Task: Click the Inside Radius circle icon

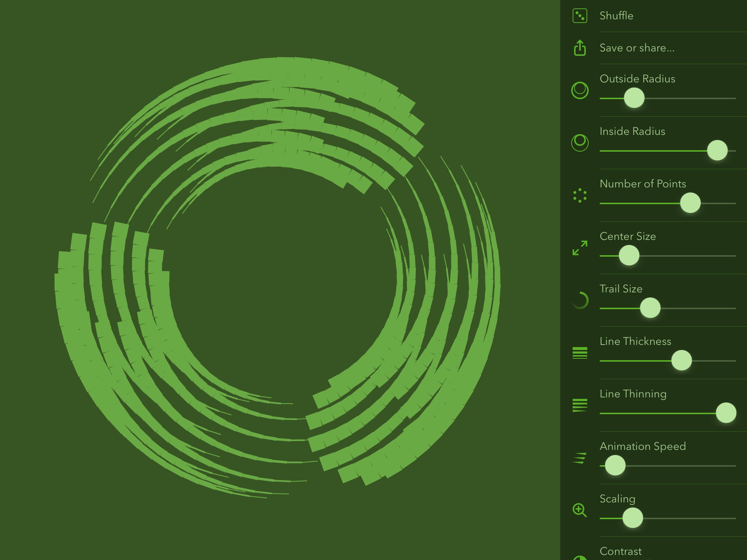Action: click(580, 143)
